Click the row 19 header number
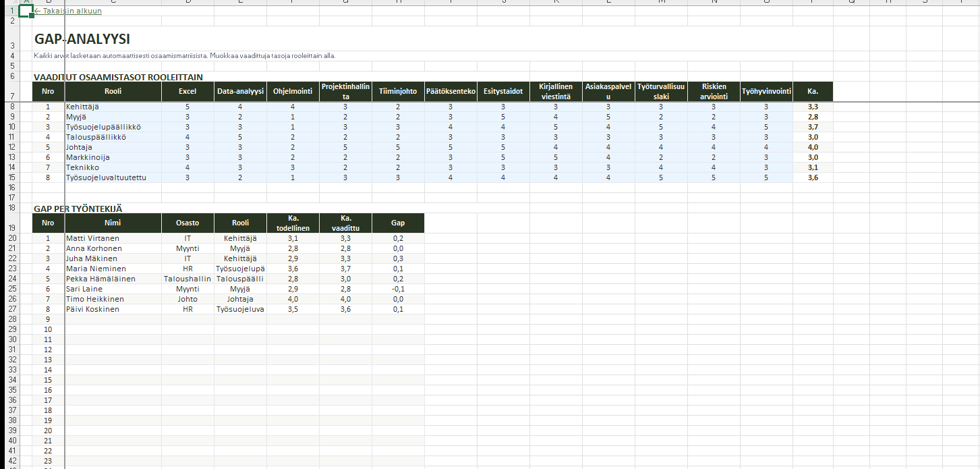Viewport: 980px width, 469px height. pos(11,228)
